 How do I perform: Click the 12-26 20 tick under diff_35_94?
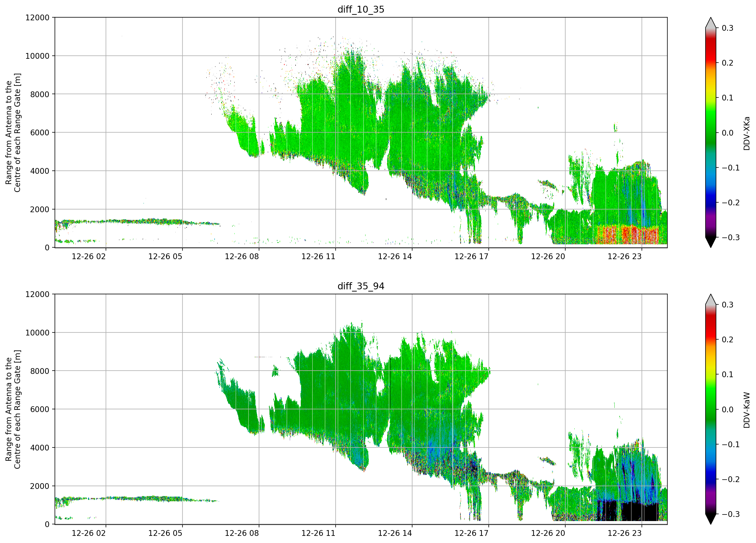tap(548, 533)
